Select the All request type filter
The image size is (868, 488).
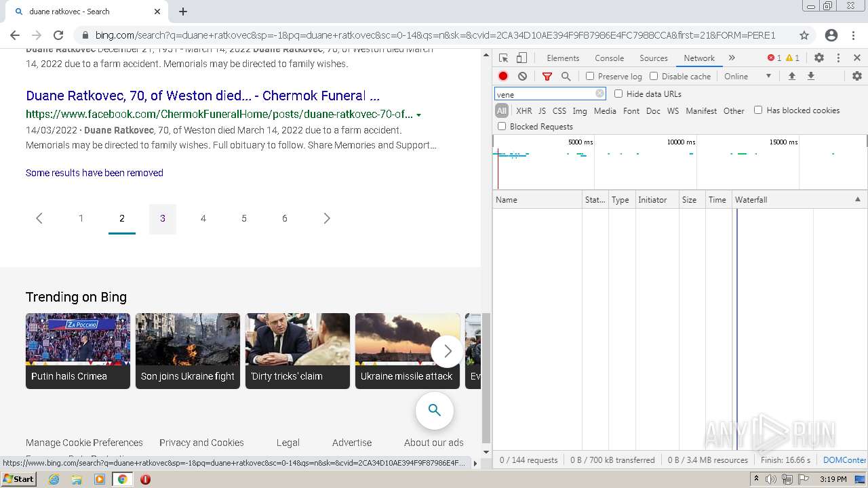click(x=502, y=110)
